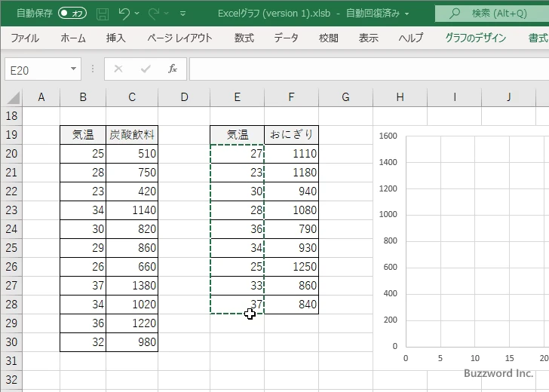The image size is (549, 392).
Task: Toggle the 自動保存 AutoSave switch
Action: 72,14
